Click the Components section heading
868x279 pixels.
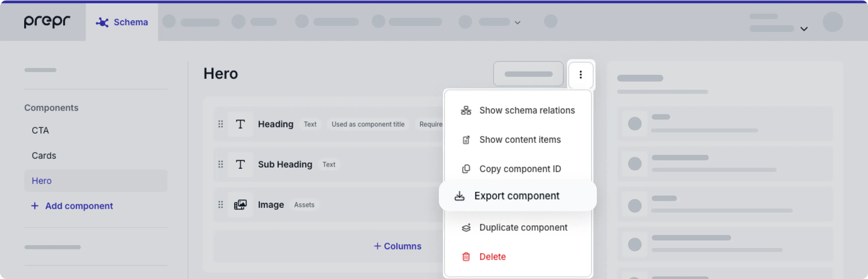[x=51, y=108]
